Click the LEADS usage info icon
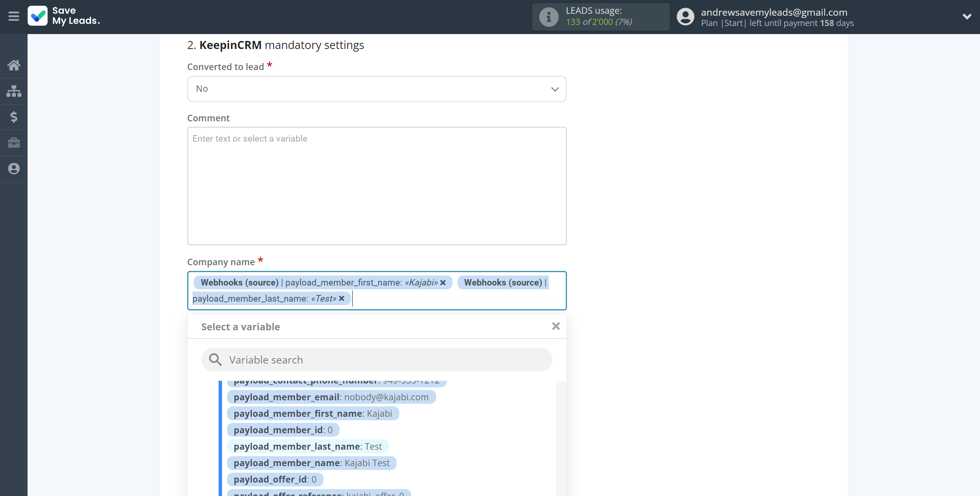The width and height of the screenshot is (980, 496). tap(549, 17)
